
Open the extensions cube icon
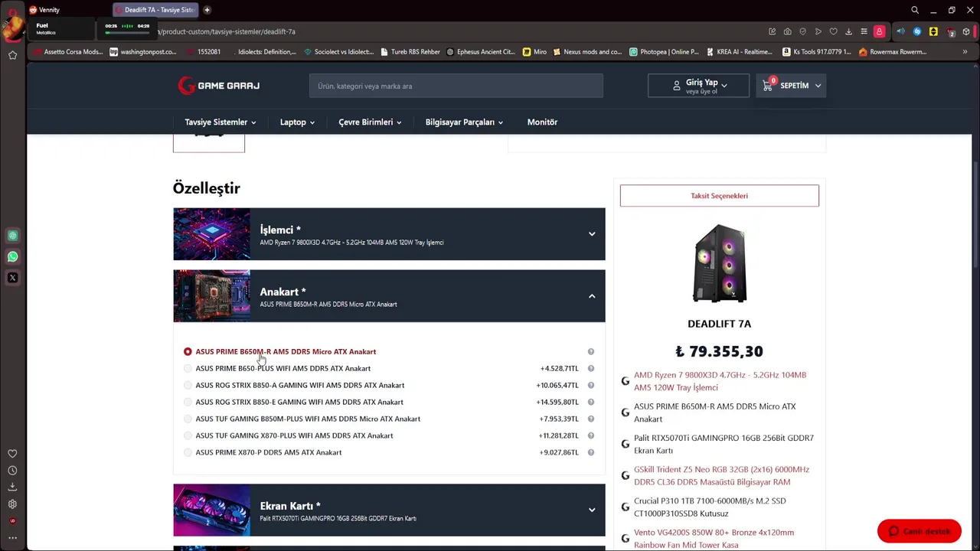(x=966, y=31)
